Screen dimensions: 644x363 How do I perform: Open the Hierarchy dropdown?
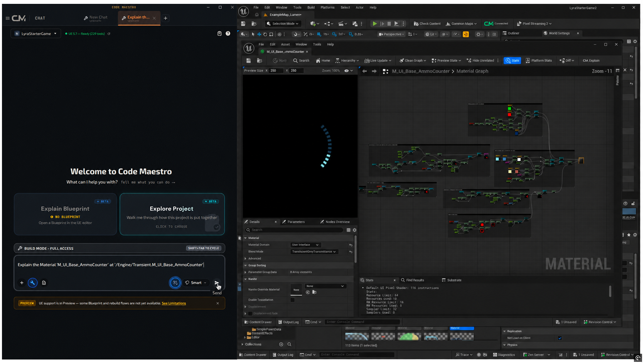click(347, 61)
